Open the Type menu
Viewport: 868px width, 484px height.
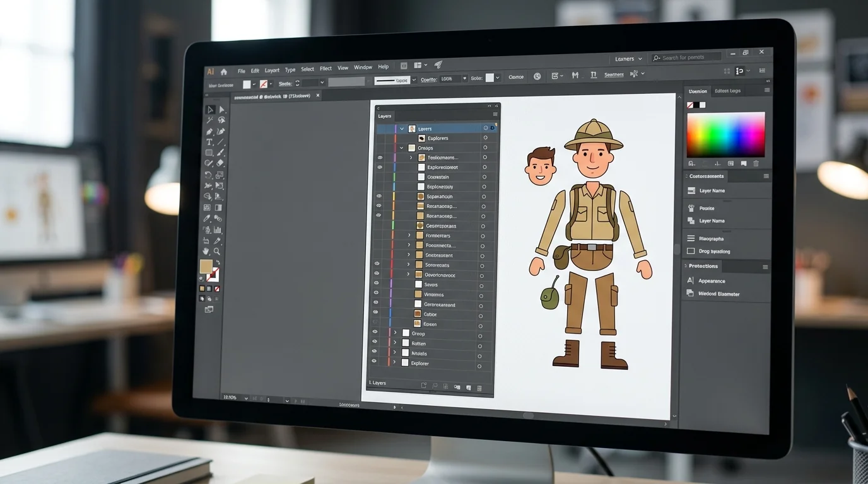[x=290, y=70]
